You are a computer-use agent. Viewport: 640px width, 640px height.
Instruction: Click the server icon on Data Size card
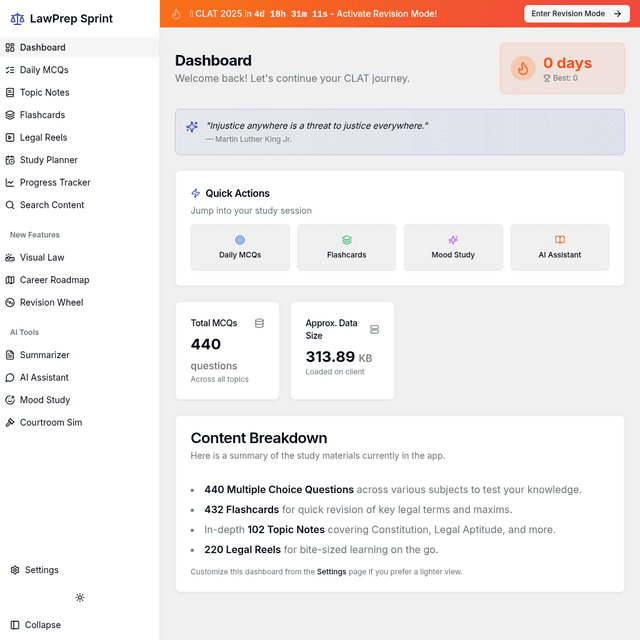pos(375,329)
